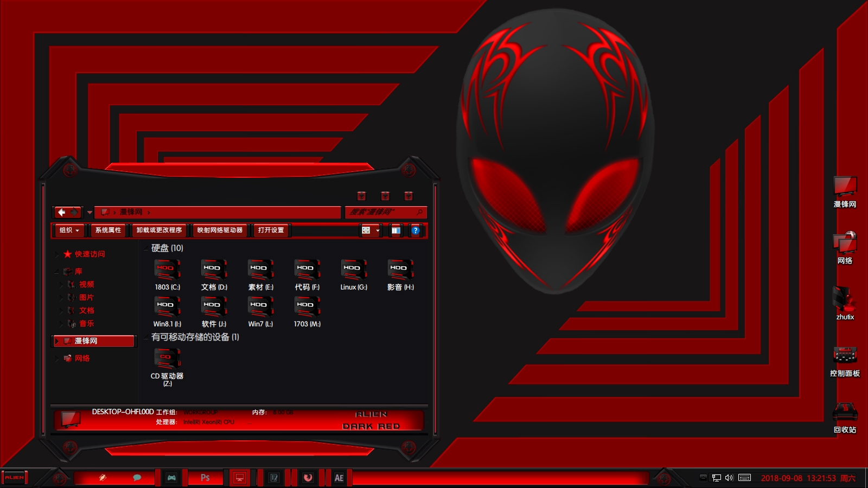868x488 pixels.
Task: Open the Linux (G:) drive
Action: pos(354,275)
